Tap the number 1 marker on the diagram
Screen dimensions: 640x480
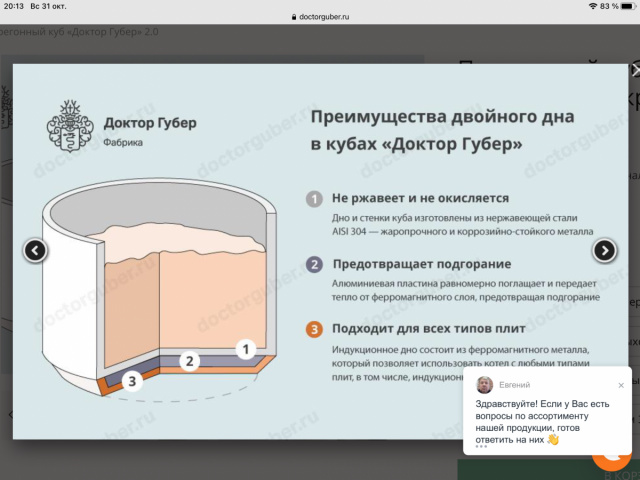(x=243, y=348)
